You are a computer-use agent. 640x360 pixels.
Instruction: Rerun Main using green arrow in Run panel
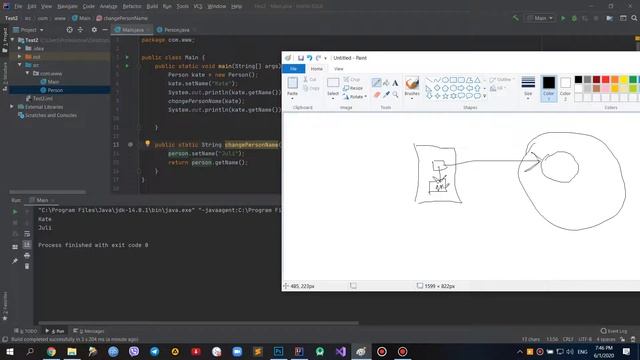pos(15,211)
